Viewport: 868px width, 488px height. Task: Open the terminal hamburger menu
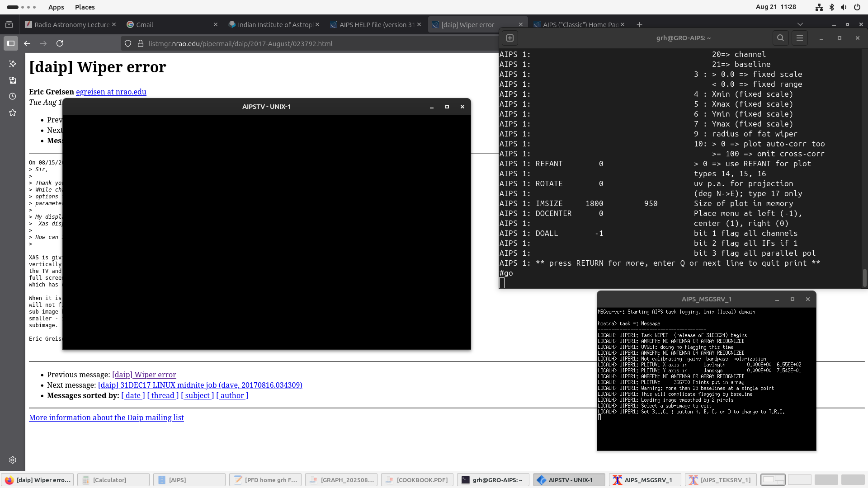tap(799, 38)
